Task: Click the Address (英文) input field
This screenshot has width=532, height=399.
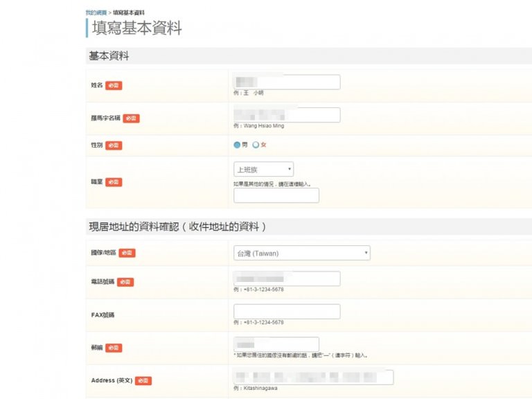Action: tap(313, 377)
